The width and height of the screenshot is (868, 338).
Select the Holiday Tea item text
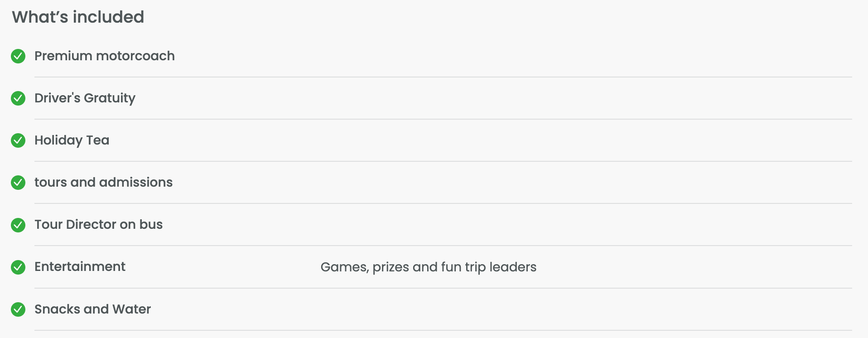point(72,140)
